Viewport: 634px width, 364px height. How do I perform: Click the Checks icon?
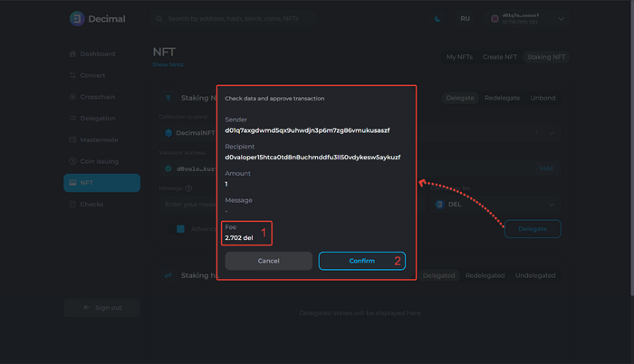point(72,205)
